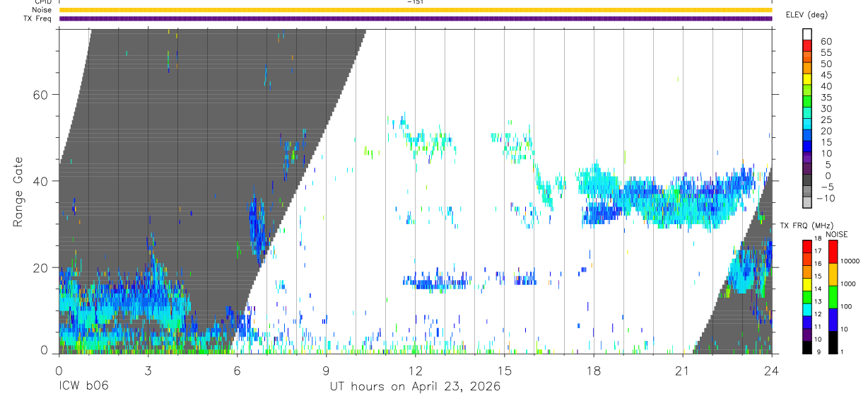Screen dimensions: 868x401
Task: Click the '55' label on the ELEV scale
Action: click(826, 52)
